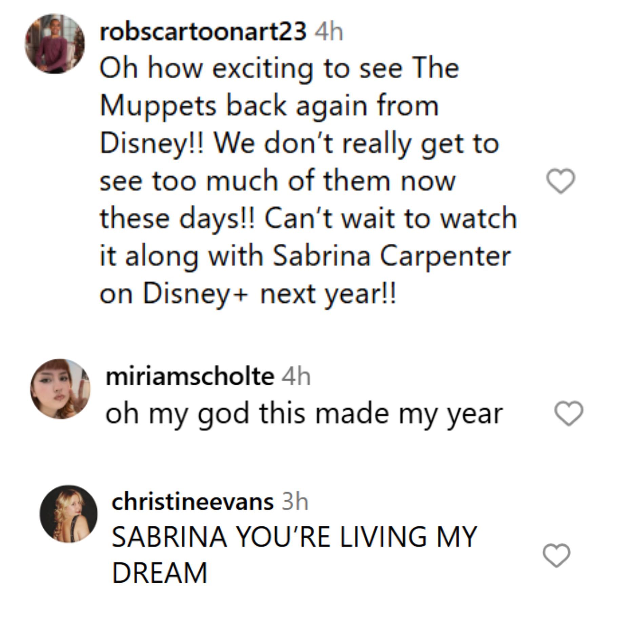The height and width of the screenshot is (644, 644).
Task: View christineevans' profile photo
Action: pyautogui.click(x=68, y=514)
